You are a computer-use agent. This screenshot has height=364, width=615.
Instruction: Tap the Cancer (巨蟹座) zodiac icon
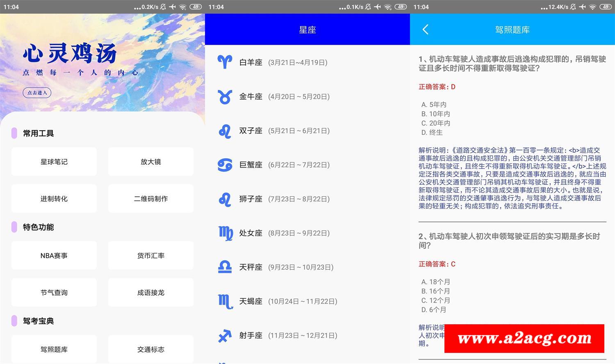coord(225,165)
